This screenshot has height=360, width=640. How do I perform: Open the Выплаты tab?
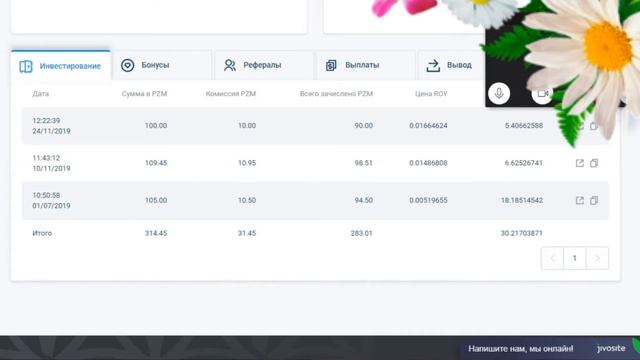(366, 65)
